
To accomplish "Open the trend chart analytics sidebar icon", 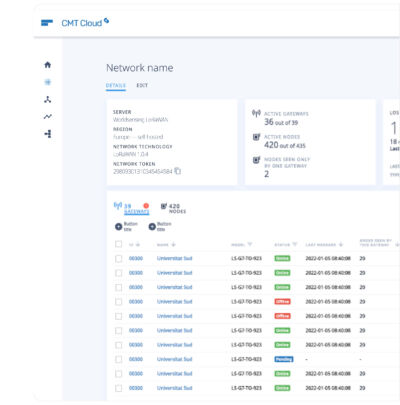I will 48,116.
